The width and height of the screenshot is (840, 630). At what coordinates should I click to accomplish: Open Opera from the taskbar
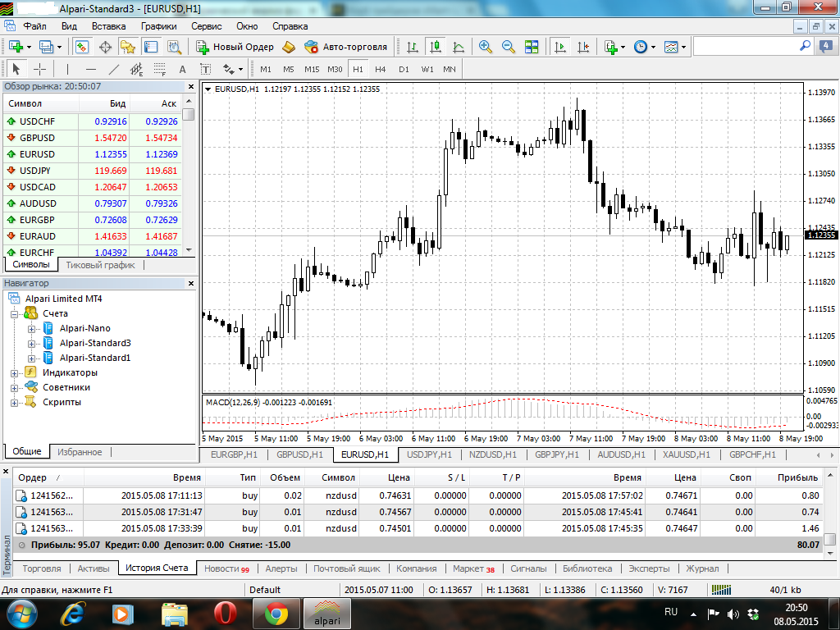(x=226, y=614)
